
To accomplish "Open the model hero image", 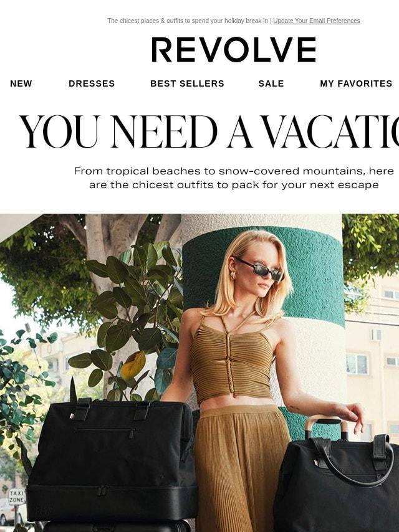I will [x=199, y=373].
